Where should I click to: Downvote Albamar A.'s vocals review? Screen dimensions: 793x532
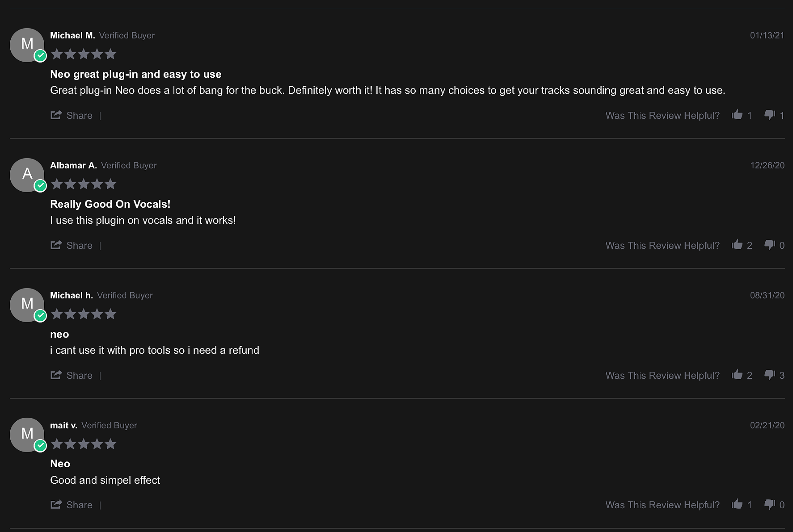coord(770,245)
